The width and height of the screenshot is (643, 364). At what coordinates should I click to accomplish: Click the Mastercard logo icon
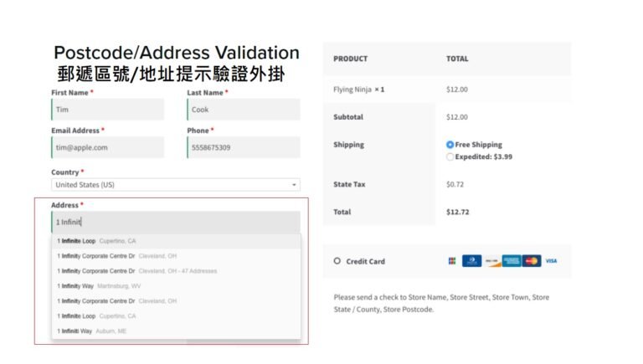point(532,261)
